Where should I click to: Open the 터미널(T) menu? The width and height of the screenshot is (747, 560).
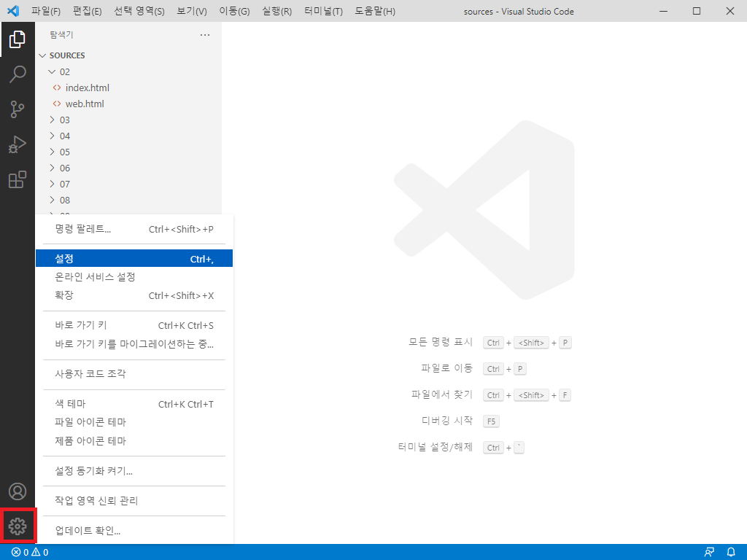coord(323,11)
